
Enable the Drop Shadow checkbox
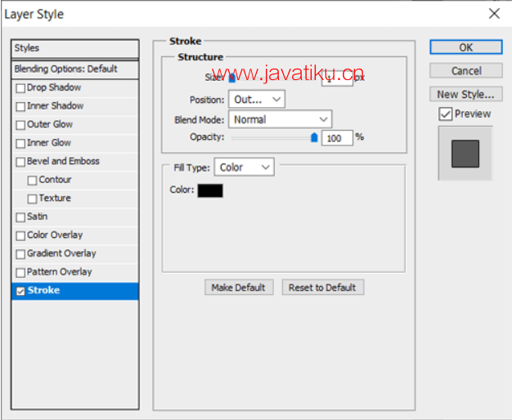pyautogui.click(x=20, y=88)
